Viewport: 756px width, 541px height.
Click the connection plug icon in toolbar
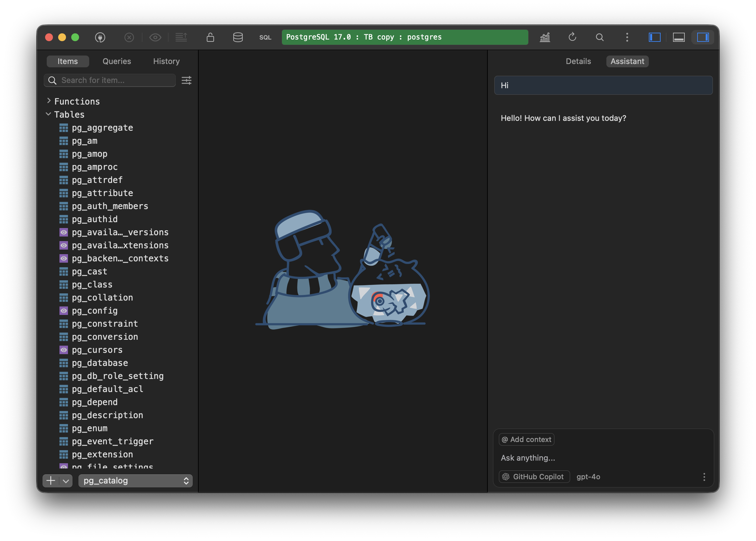(x=100, y=37)
